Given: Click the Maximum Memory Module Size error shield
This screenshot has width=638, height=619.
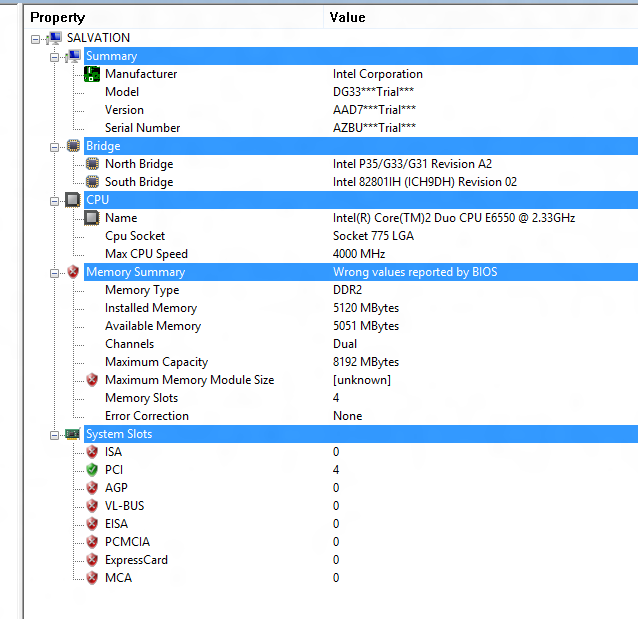Looking at the screenshot, I should pos(92,380).
